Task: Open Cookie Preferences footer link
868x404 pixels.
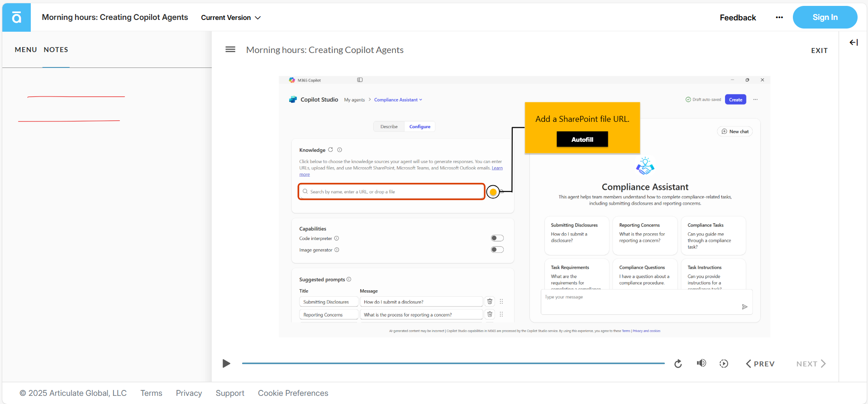Action: 293,393
